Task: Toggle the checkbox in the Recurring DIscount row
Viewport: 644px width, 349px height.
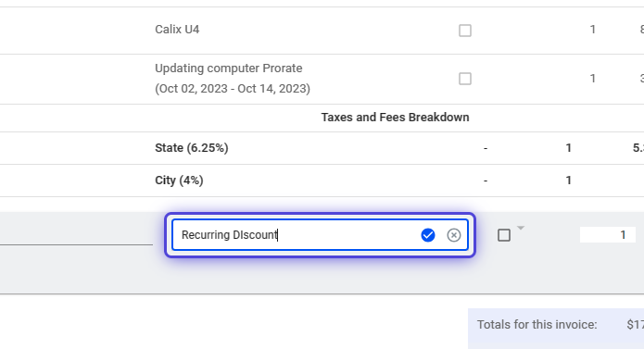Action: coord(504,235)
